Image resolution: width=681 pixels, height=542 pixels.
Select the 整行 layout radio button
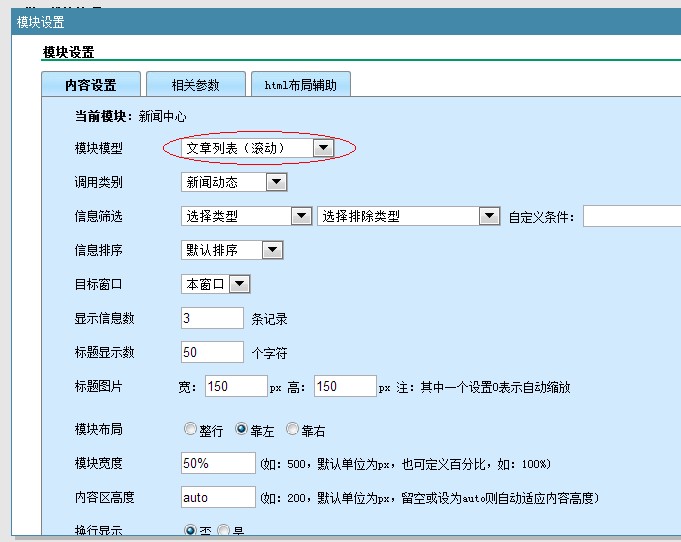tap(190, 429)
